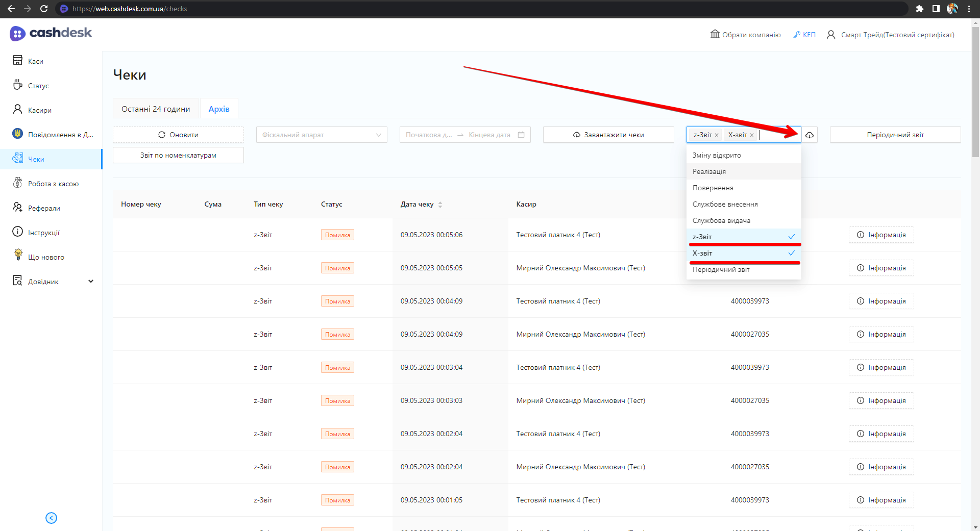This screenshot has width=980, height=531.
Task: Click the cloud download icon beside filter
Action: [x=810, y=135]
